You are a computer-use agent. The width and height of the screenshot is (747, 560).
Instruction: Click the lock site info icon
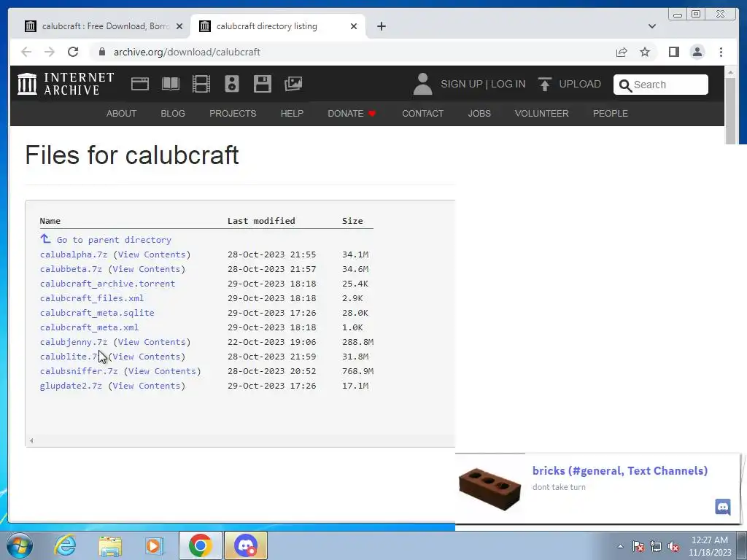point(102,52)
